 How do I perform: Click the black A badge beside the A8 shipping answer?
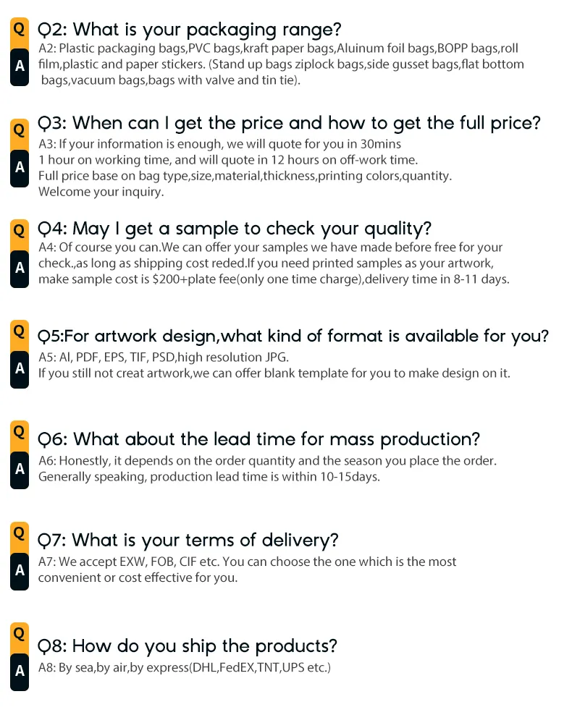20,670
